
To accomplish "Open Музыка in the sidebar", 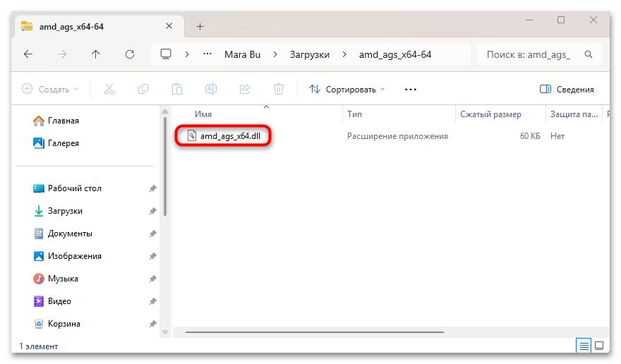I will tap(56, 279).
